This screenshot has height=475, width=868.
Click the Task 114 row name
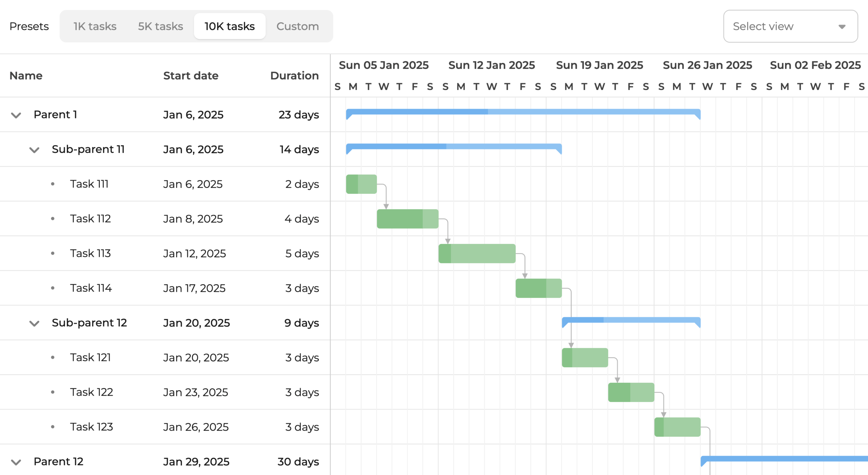tap(91, 288)
